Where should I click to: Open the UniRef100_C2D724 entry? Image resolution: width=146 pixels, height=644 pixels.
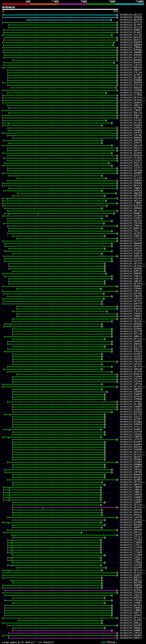tap(131, 65)
